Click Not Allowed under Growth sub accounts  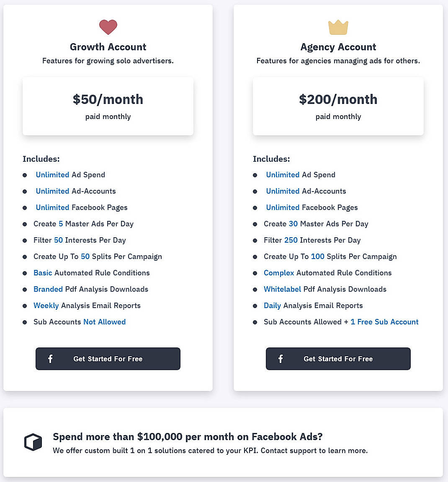(x=104, y=322)
